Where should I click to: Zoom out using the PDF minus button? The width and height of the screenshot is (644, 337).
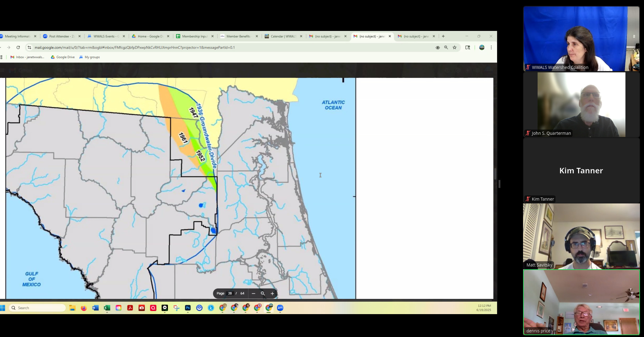pyautogui.click(x=253, y=293)
